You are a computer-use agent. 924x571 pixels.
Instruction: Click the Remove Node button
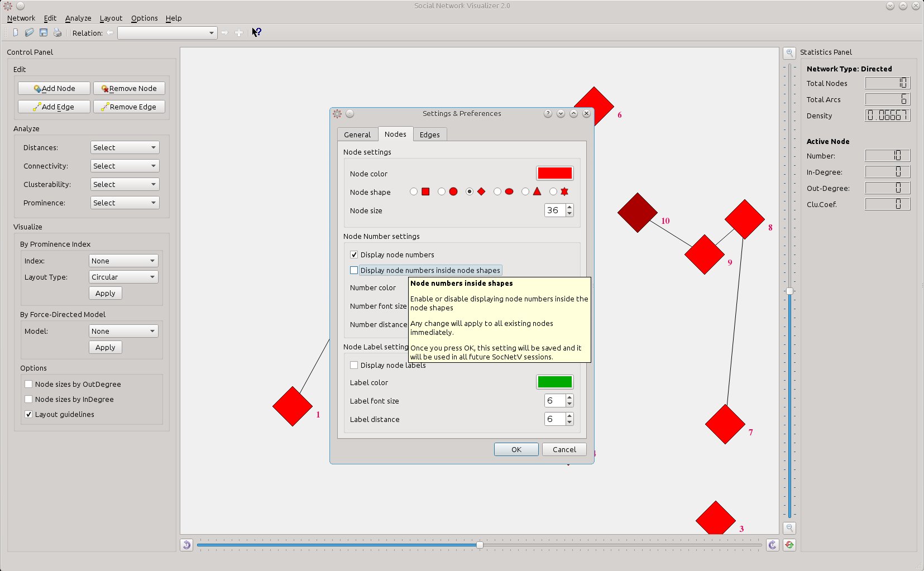129,88
